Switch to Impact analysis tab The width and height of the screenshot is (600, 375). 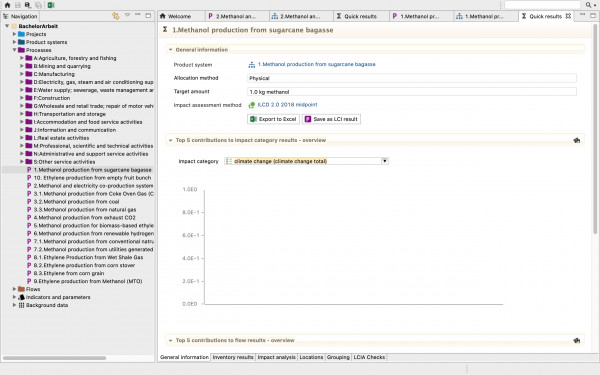[276, 357]
